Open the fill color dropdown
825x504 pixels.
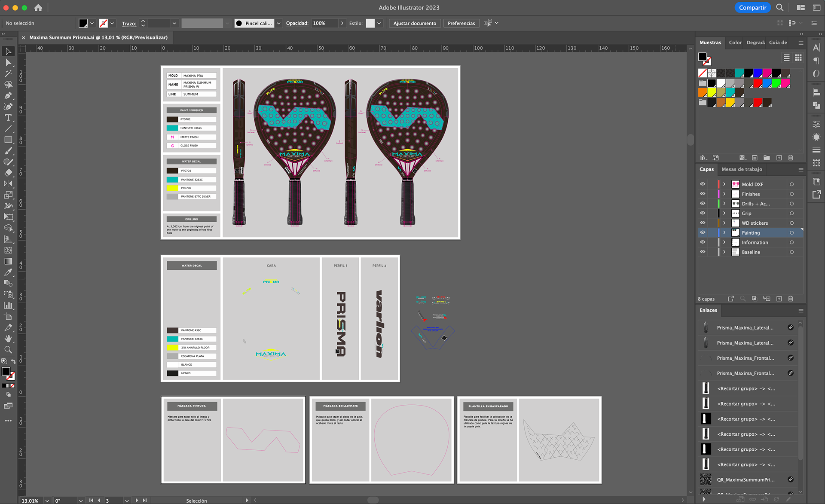pos(92,23)
